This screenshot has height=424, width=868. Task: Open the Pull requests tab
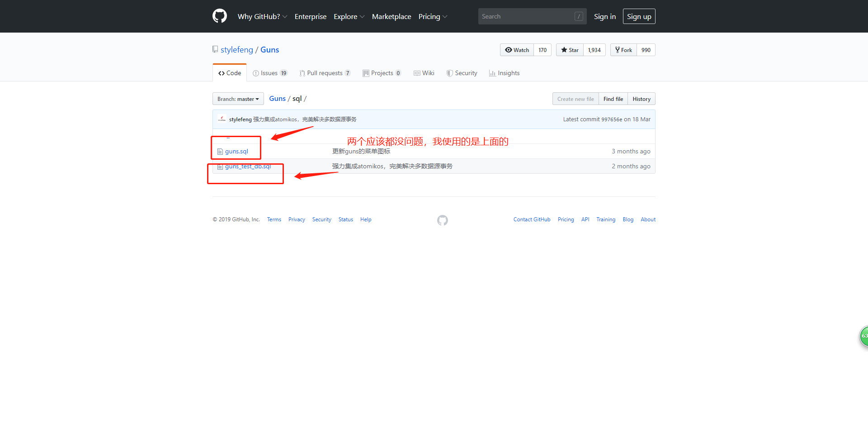click(325, 73)
